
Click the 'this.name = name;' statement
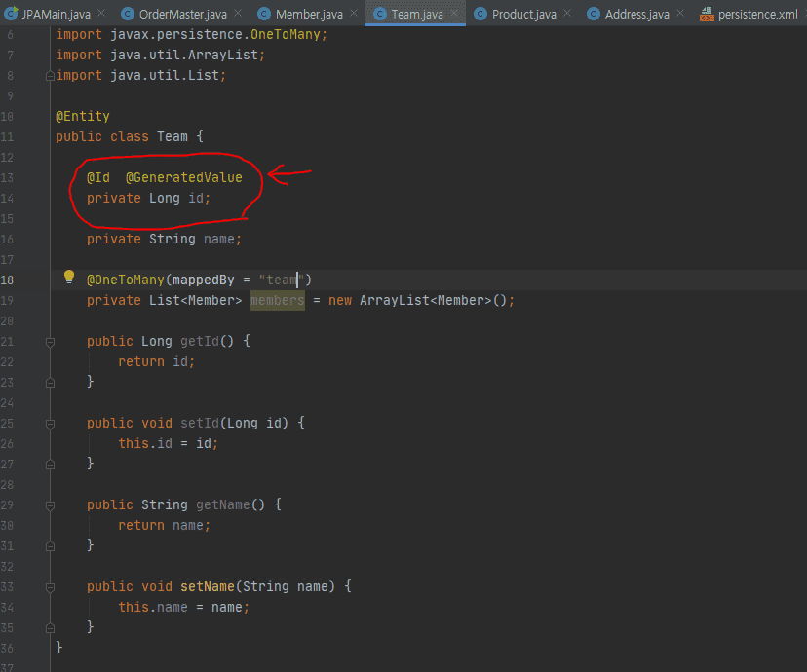pyautogui.click(x=184, y=607)
